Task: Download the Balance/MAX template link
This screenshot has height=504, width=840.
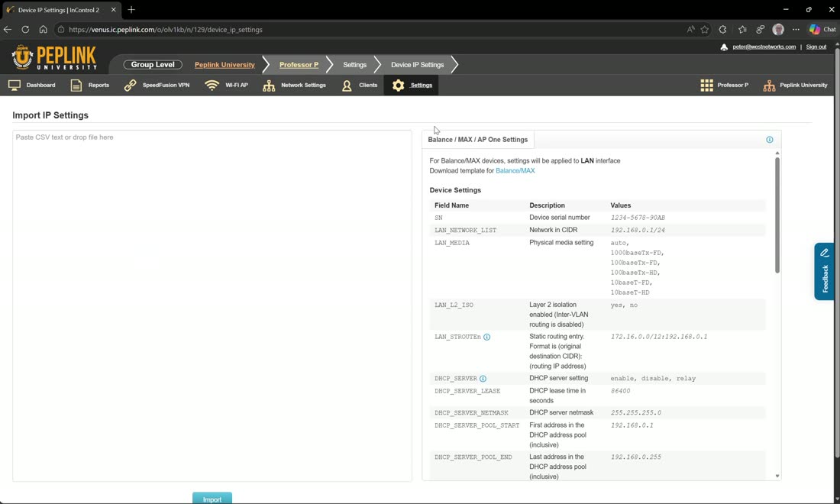Action: click(515, 171)
